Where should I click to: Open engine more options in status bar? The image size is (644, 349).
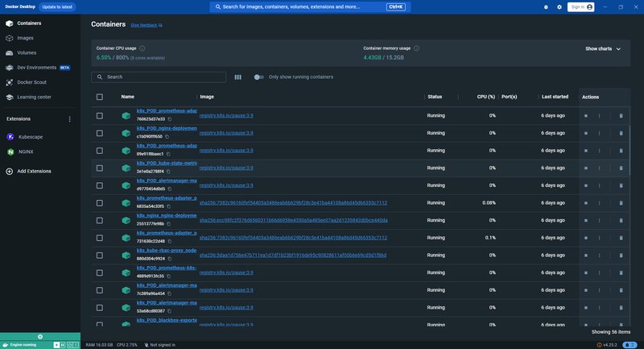tap(76, 345)
